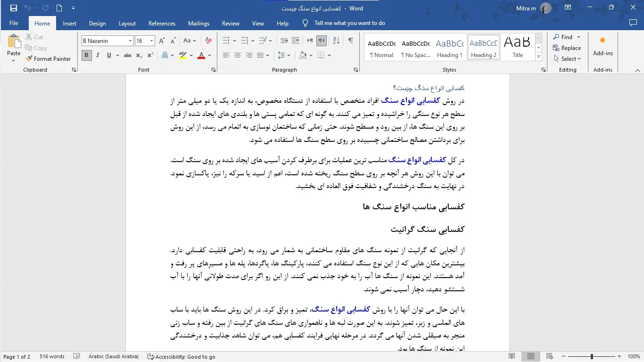Clear all formatting with the eraser icon
The image size is (644, 362).
208,41
